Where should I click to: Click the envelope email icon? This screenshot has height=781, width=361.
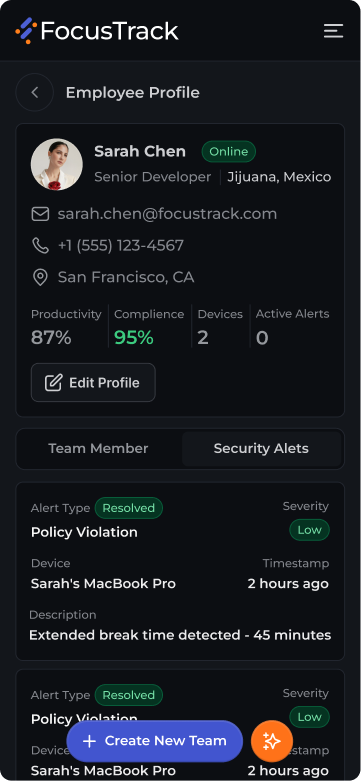[x=40, y=214]
